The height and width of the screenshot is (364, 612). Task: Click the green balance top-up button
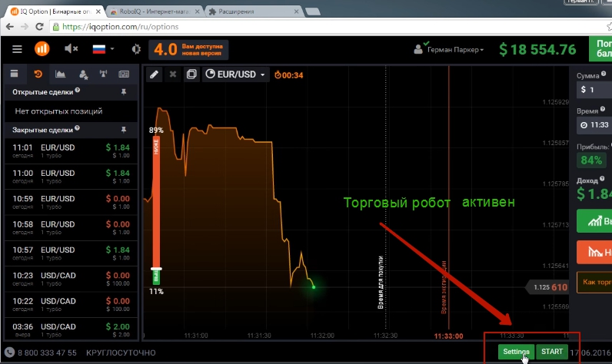[x=600, y=48]
